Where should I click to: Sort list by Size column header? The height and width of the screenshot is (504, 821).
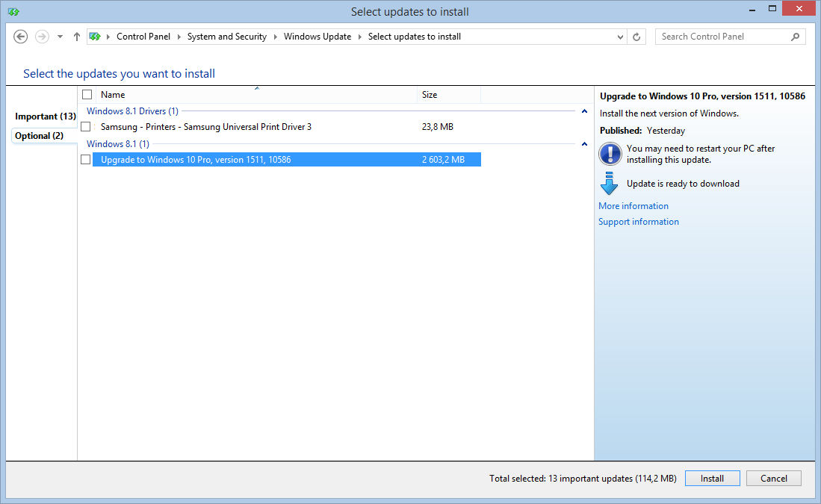click(449, 95)
